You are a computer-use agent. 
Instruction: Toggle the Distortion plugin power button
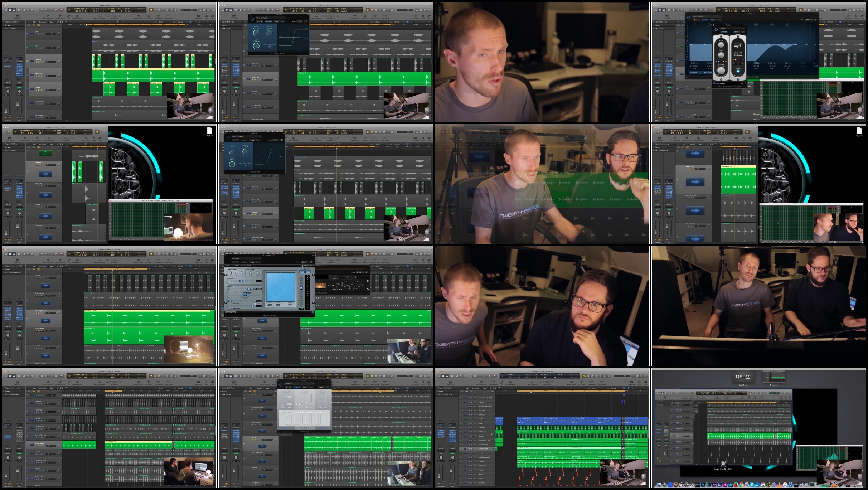coord(228,137)
